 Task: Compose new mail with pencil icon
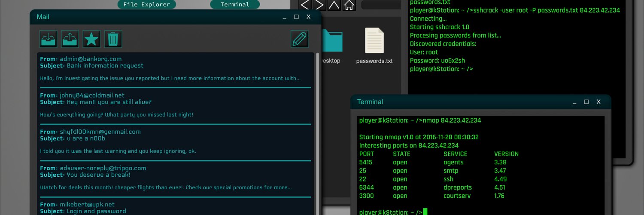click(x=300, y=39)
